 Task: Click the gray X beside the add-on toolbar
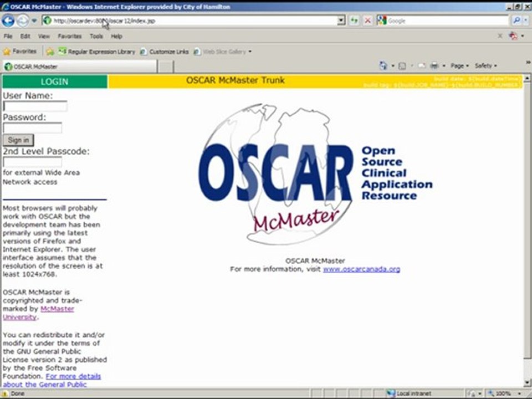[500, 36]
